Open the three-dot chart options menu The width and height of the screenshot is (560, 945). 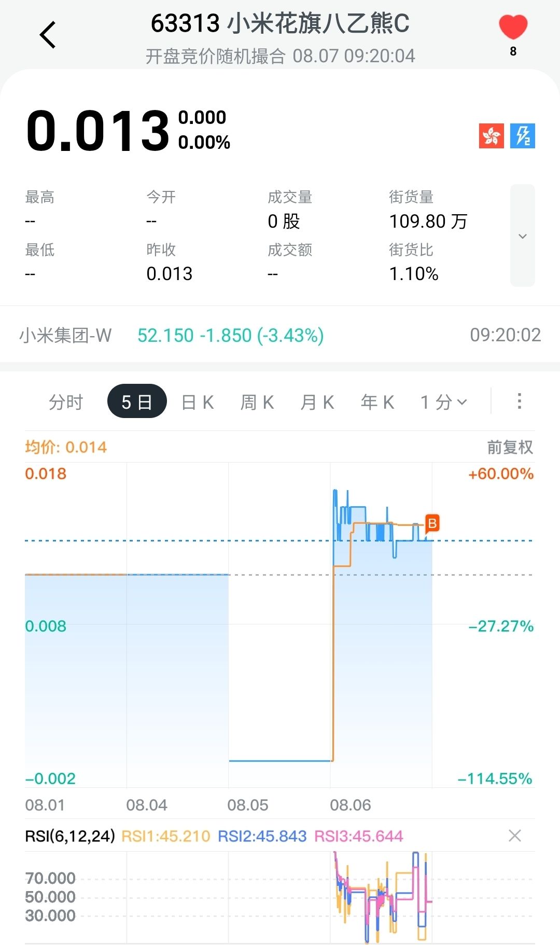point(519,401)
